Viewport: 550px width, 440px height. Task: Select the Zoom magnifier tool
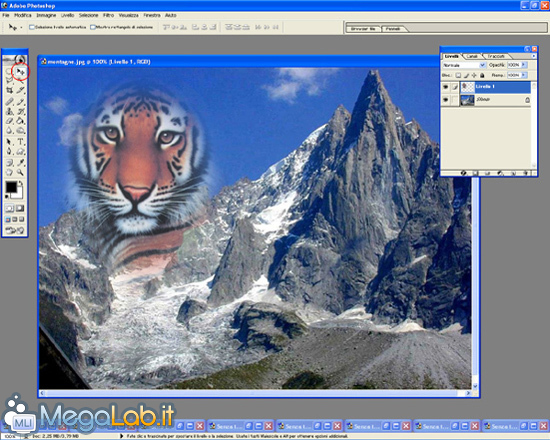(x=20, y=172)
